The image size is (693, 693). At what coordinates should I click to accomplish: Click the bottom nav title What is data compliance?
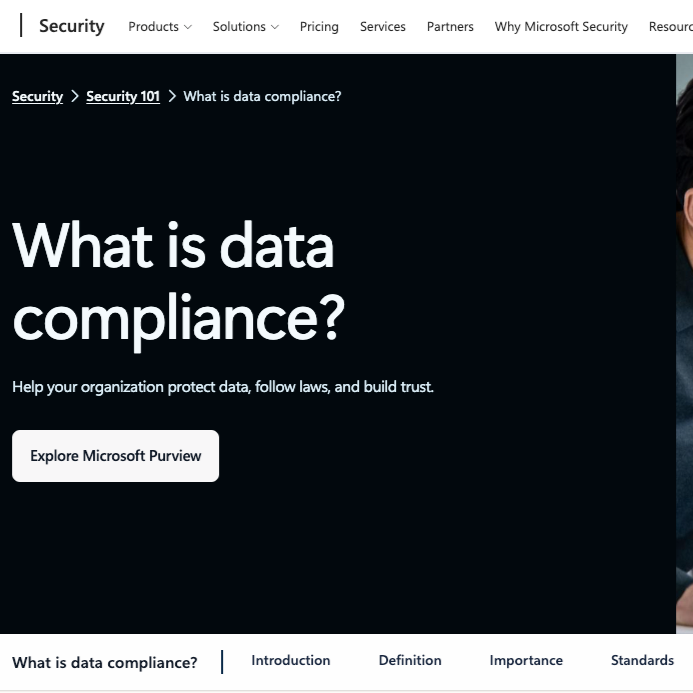tap(105, 663)
